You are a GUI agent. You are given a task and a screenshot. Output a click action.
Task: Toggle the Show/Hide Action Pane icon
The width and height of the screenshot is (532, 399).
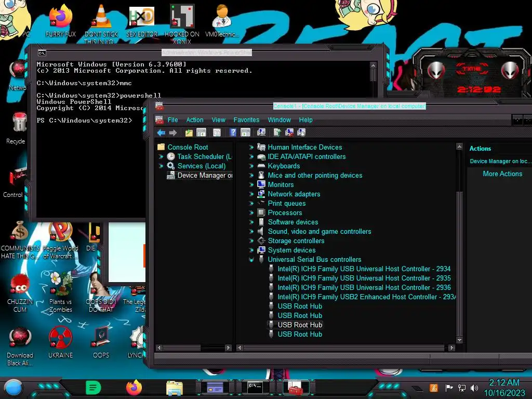tap(245, 132)
